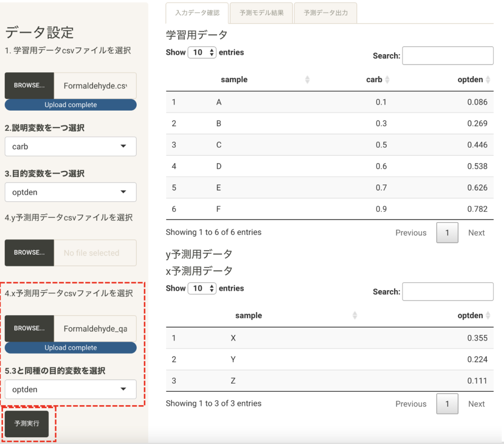Click Browse button for 学習用データ csv file

coord(30,86)
